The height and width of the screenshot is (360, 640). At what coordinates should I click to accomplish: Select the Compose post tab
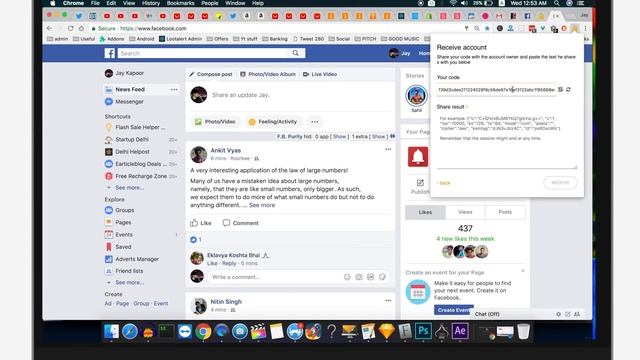pyautogui.click(x=211, y=74)
